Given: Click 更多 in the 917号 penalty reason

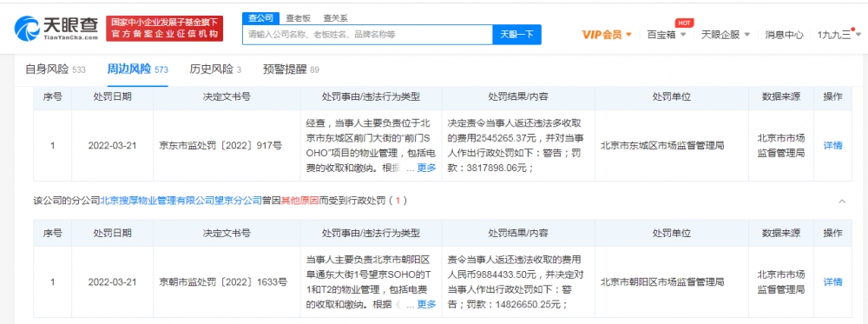Looking at the screenshot, I should 426,169.
